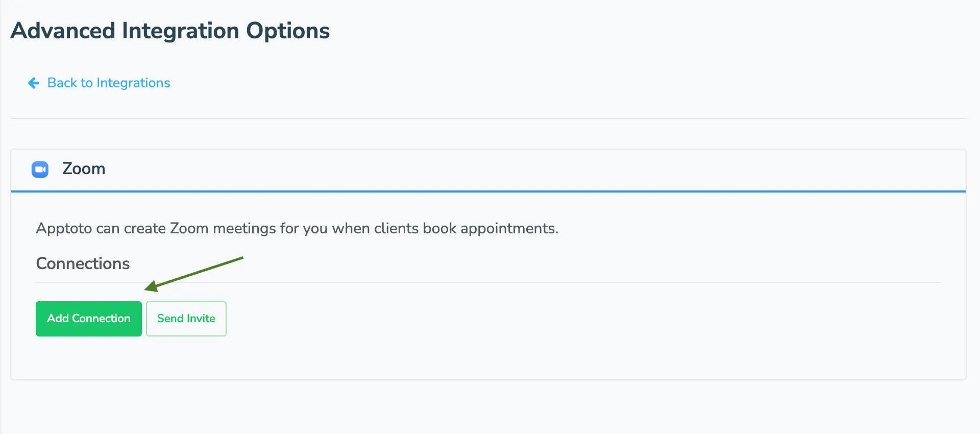980x434 pixels.
Task: Expand the Zoom integration panel
Action: pos(84,168)
